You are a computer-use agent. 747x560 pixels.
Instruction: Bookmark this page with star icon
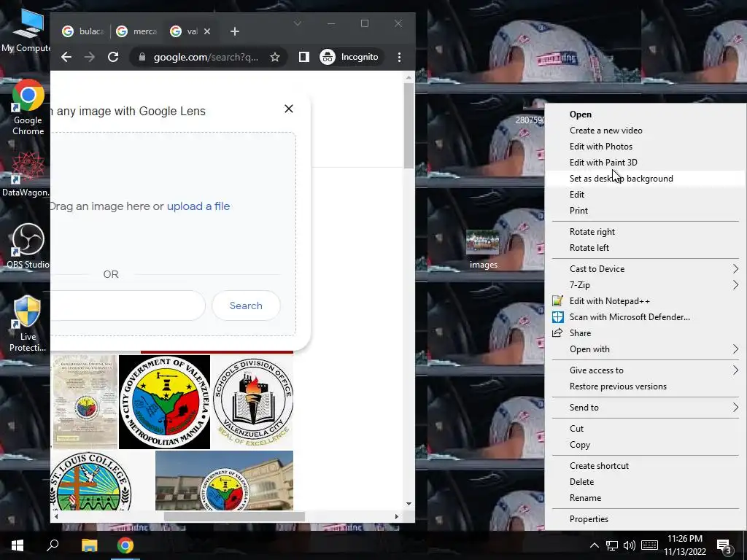pyautogui.click(x=275, y=57)
